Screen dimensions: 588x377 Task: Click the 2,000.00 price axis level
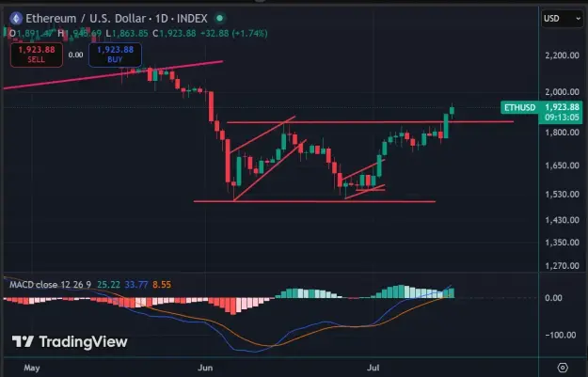pyautogui.click(x=562, y=92)
